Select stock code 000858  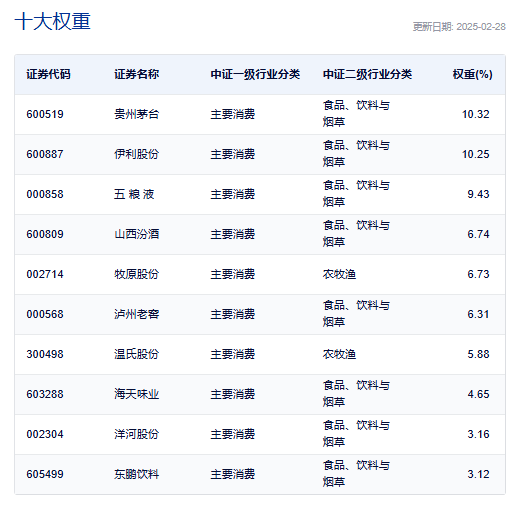coord(45,194)
